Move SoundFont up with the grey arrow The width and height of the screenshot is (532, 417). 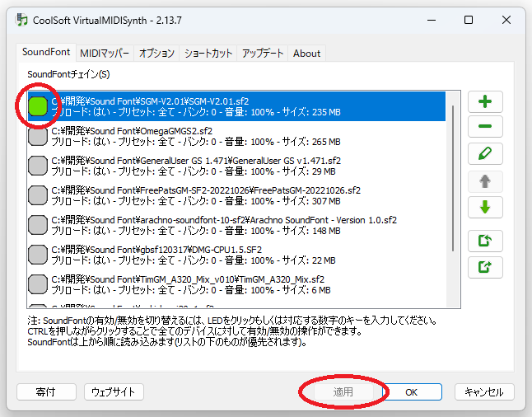tap(485, 181)
